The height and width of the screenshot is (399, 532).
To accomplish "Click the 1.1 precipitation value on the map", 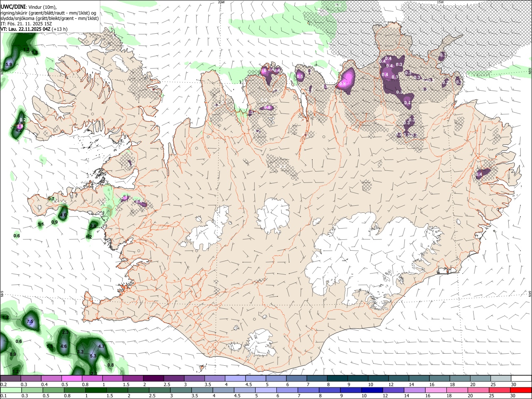I will coord(41,224).
